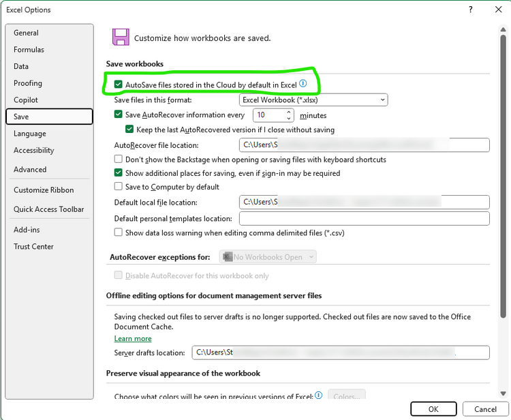This screenshot has height=420, width=511.
Task: Click Default personal templates location field
Action: [x=364, y=218]
